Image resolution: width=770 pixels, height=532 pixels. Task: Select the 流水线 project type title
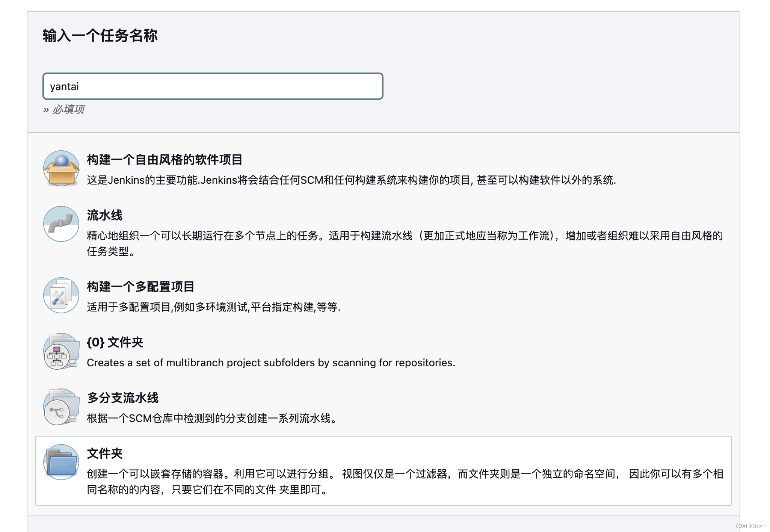[104, 215]
